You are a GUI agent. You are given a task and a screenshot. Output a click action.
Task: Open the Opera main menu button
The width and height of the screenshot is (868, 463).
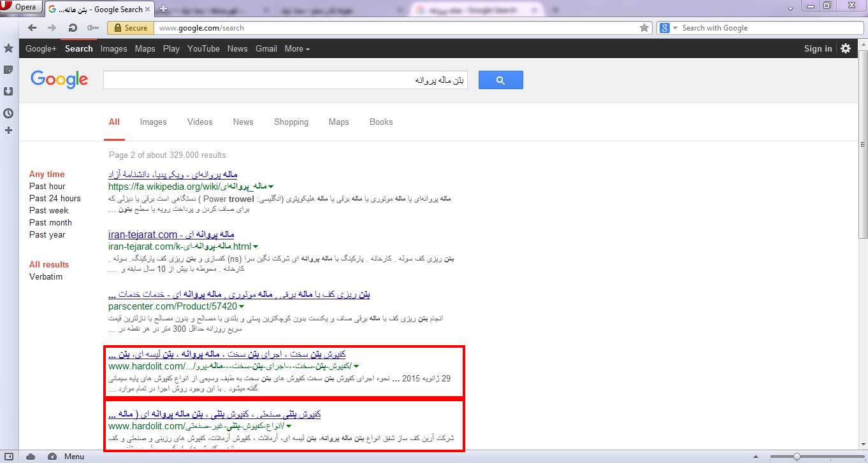tap(21, 8)
